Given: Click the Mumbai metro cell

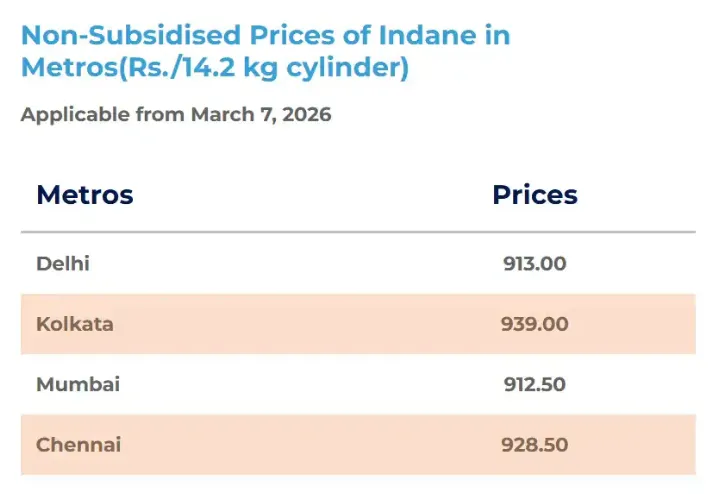Looking at the screenshot, I should pos(78,384).
